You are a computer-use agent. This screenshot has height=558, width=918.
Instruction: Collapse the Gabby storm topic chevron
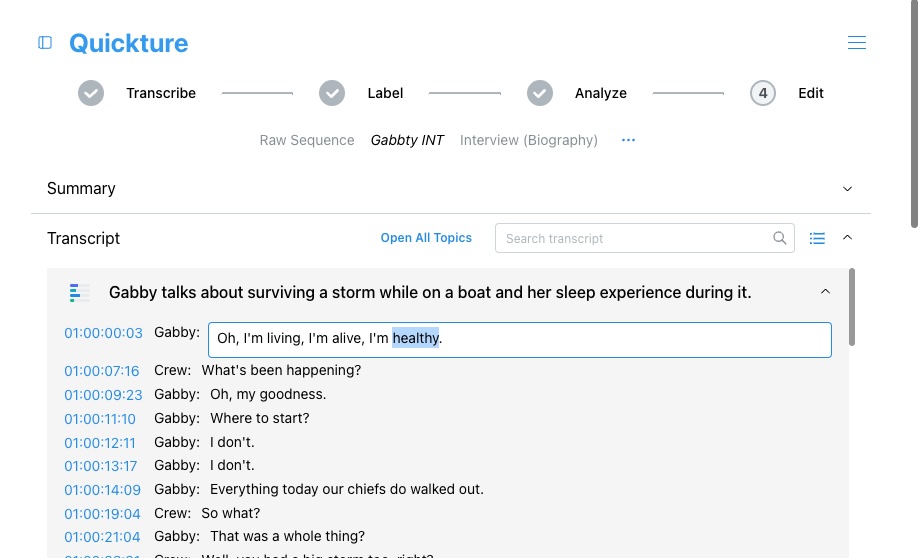825,292
